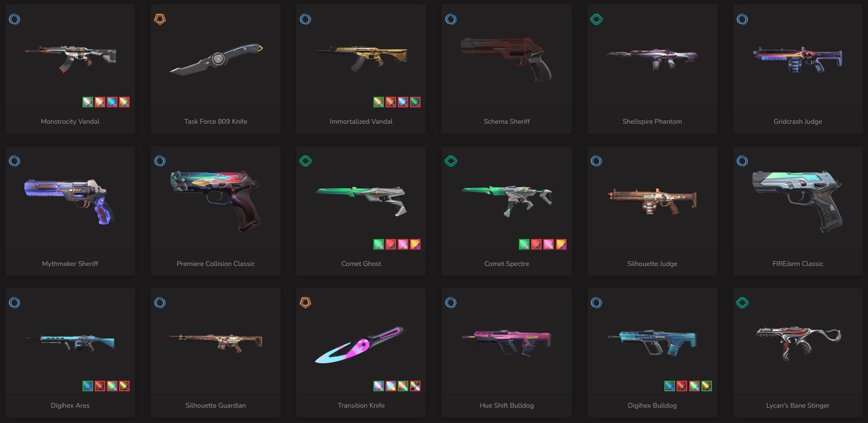Click the green tier icon on Lycan's Bane Stinger
The width and height of the screenshot is (868, 423).
coord(742,303)
